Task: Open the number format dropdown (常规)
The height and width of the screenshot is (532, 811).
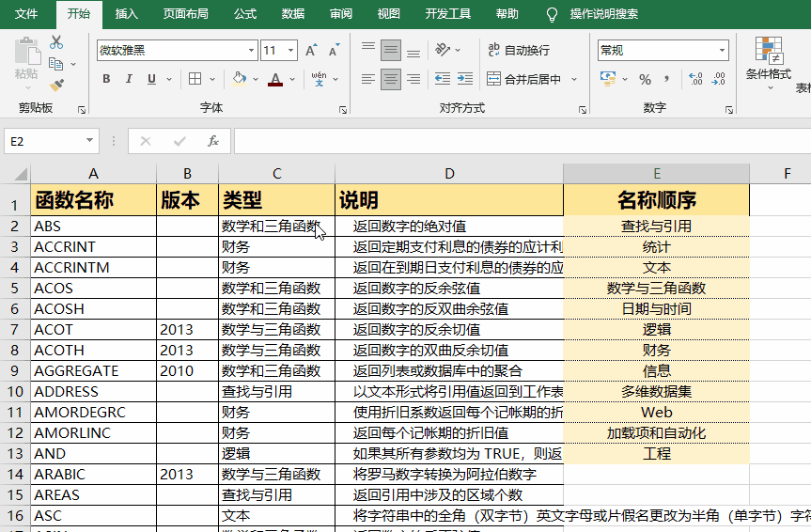Action: pyautogui.click(x=722, y=51)
